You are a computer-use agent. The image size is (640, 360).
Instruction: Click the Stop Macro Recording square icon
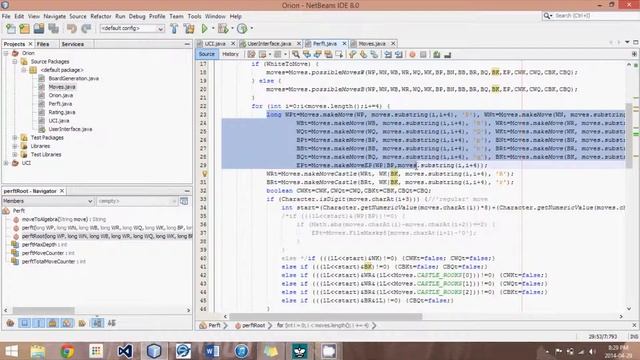[x=423, y=54]
